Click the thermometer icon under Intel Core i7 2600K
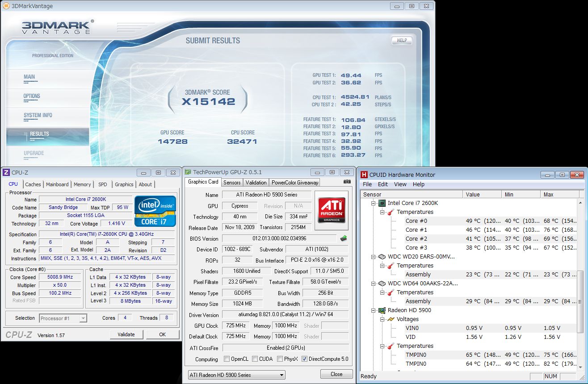 point(391,212)
